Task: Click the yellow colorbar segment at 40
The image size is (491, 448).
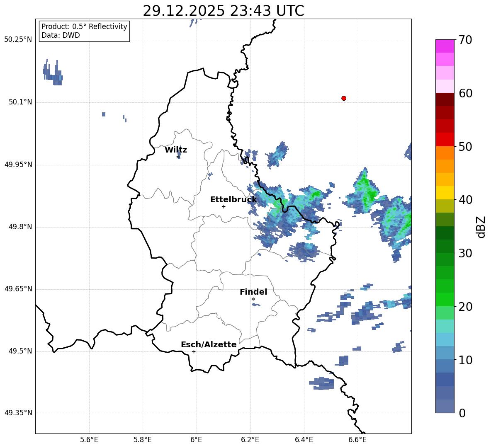Action: click(x=445, y=193)
